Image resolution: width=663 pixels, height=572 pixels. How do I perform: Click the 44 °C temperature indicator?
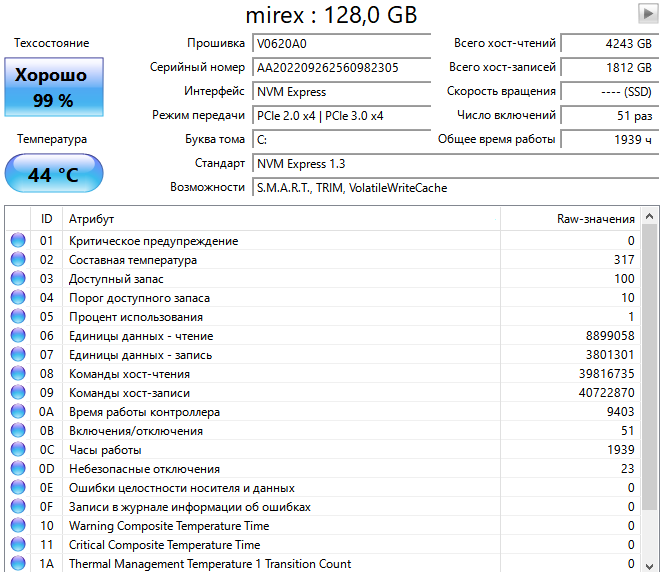point(53,174)
